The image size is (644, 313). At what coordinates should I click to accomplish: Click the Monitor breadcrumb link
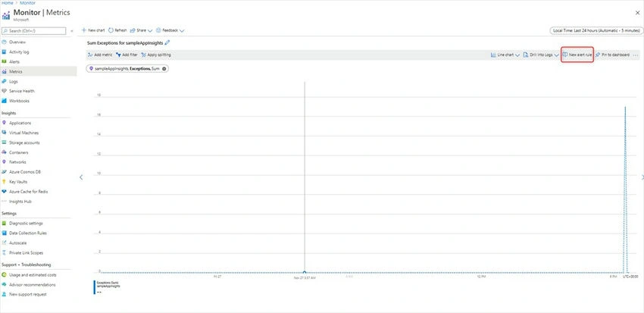click(27, 3)
